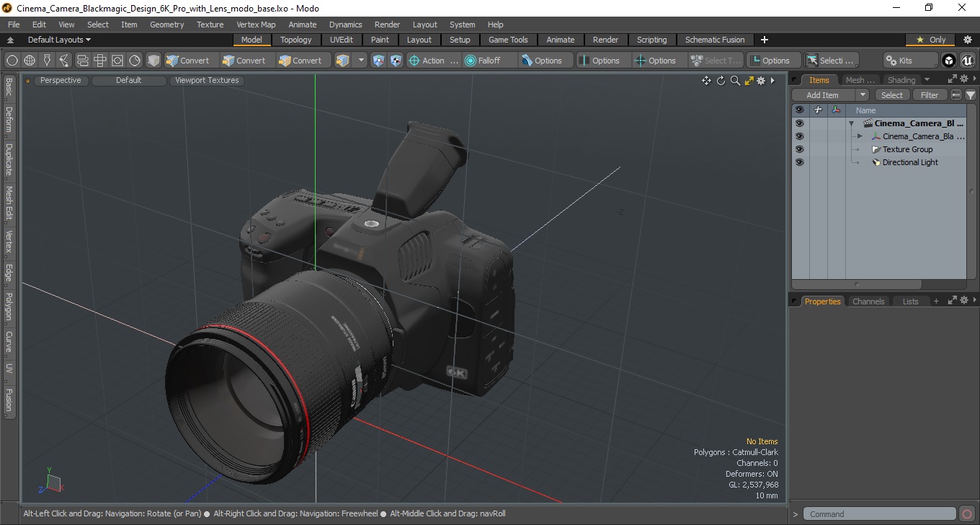
Task: Switch to the Topology tab
Action: click(296, 40)
